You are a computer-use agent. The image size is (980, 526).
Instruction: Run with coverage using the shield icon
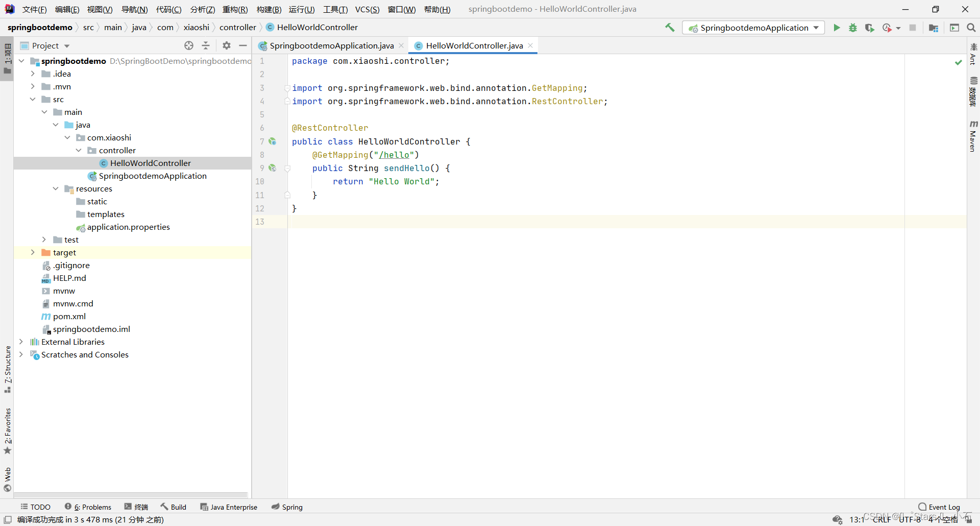coord(870,28)
